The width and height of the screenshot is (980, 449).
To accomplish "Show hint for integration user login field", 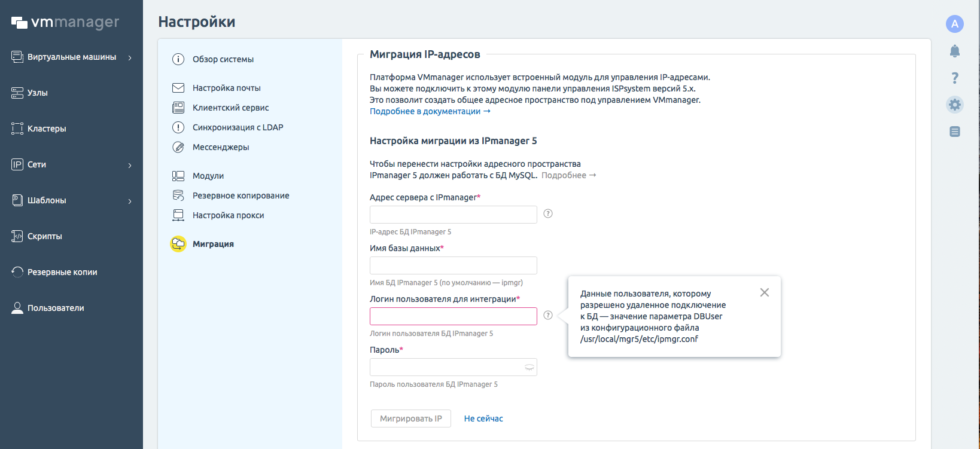I will pyautogui.click(x=548, y=315).
